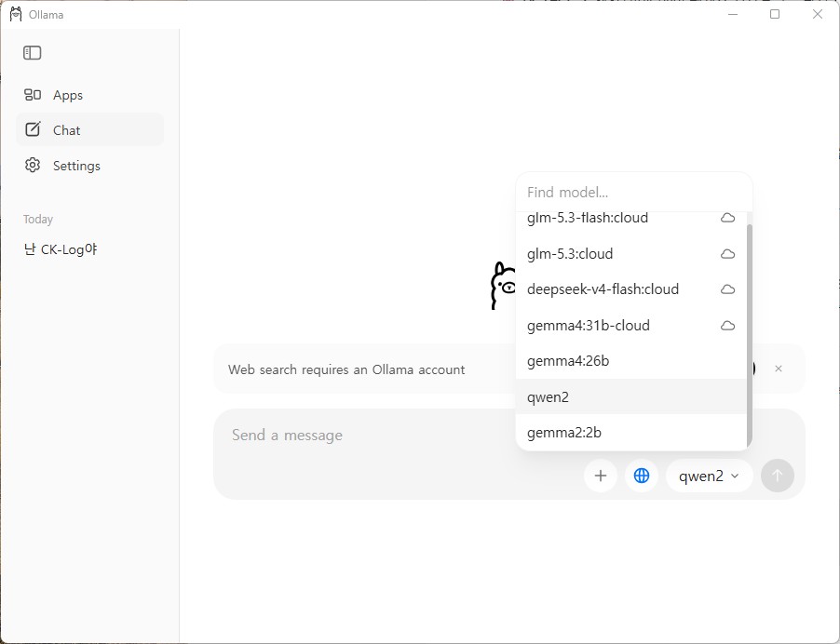
Task: Send message with the arrow button
Action: (778, 476)
